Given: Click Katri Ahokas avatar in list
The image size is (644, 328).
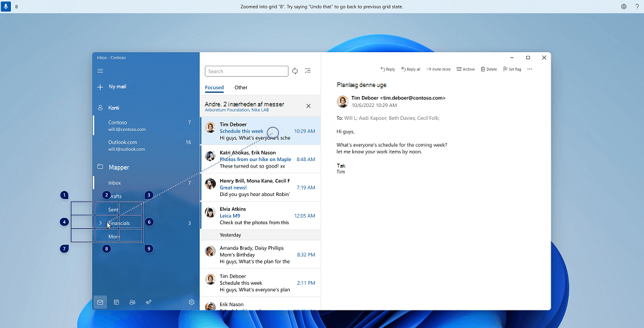Looking at the screenshot, I should [x=211, y=156].
